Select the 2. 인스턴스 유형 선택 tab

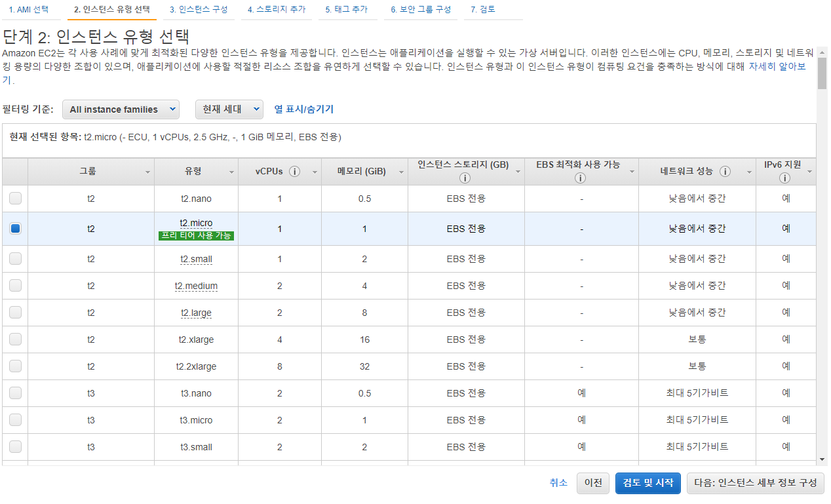(111, 10)
